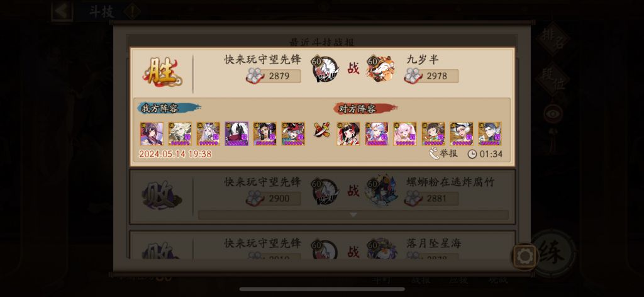Tap the 2978 opponent score badge

(x=431, y=76)
